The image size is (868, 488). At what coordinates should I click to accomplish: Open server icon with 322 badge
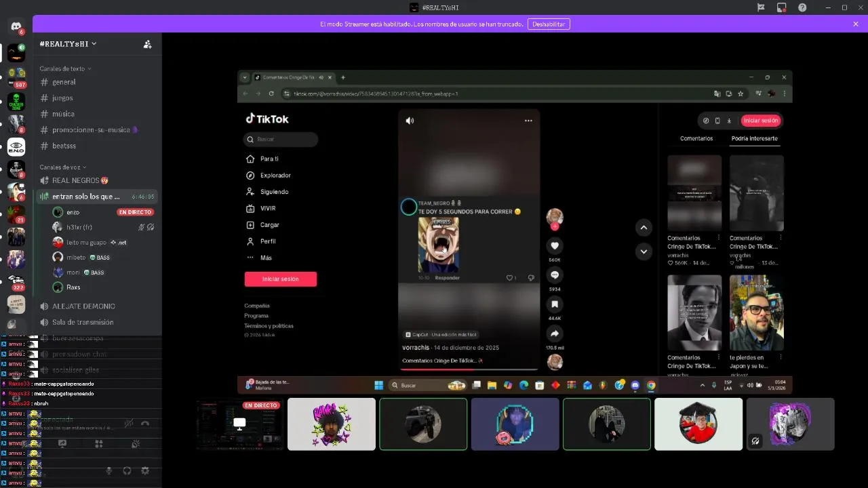[16, 281]
